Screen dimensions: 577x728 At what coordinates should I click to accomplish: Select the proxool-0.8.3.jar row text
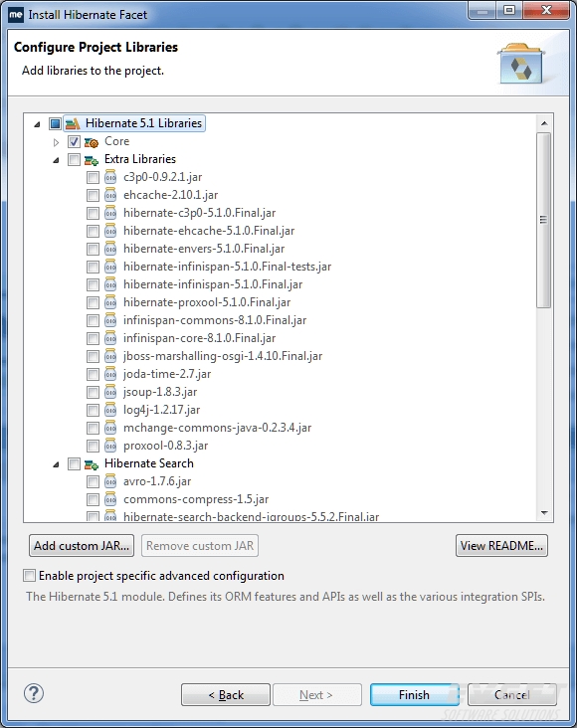click(165, 446)
